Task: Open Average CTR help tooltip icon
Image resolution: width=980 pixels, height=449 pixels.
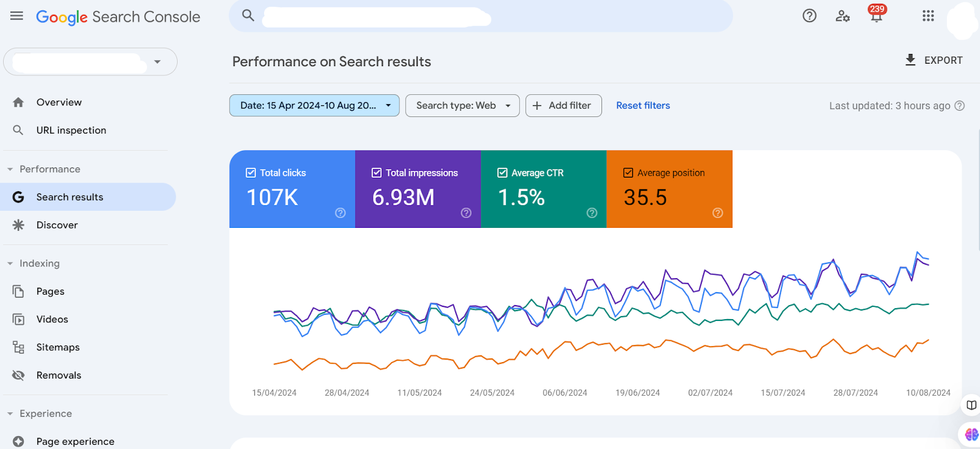Action: tap(592, 213)
